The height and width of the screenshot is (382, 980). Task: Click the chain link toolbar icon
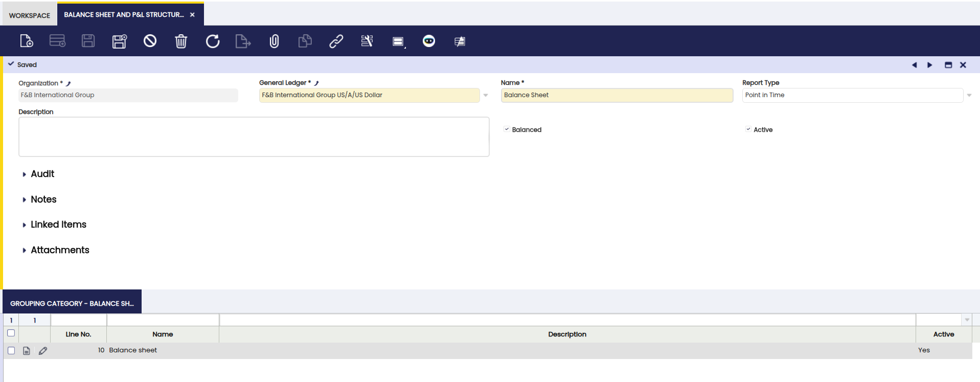[336, 41]
